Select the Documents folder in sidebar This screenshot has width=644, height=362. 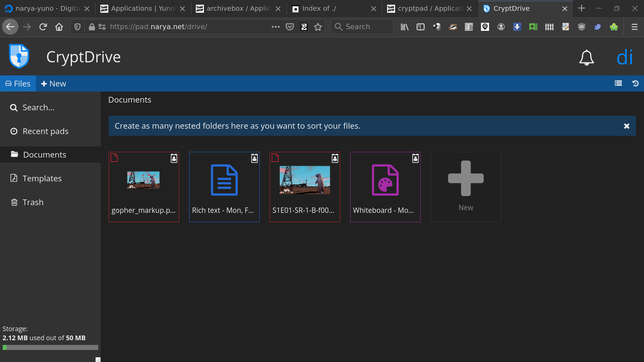[45, 155]
